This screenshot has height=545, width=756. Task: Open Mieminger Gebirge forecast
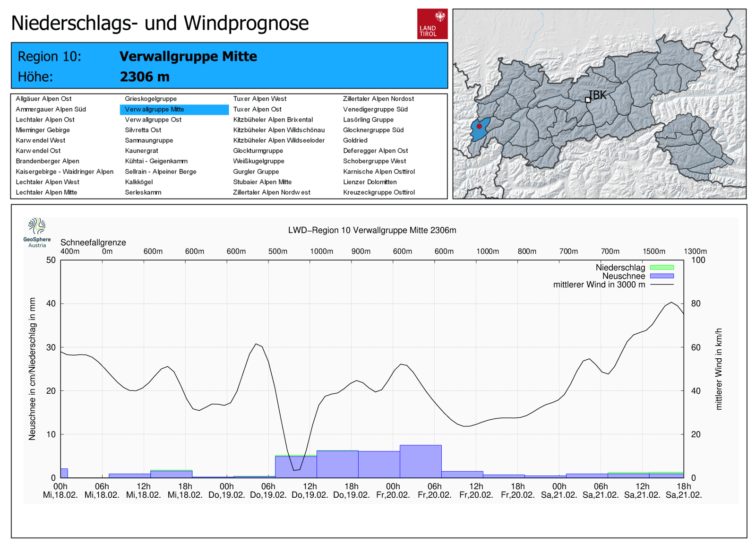point(43,130)
